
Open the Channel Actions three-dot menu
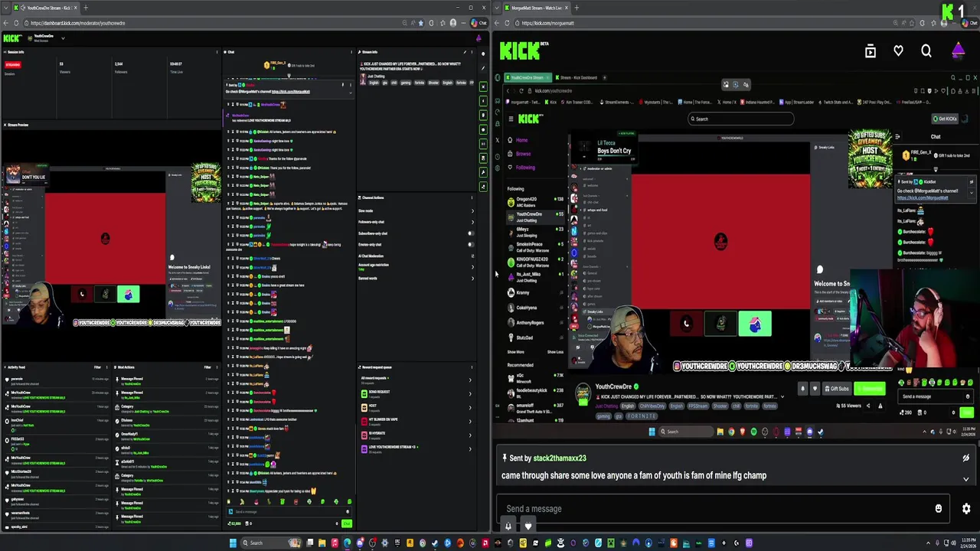coord(472,197)
